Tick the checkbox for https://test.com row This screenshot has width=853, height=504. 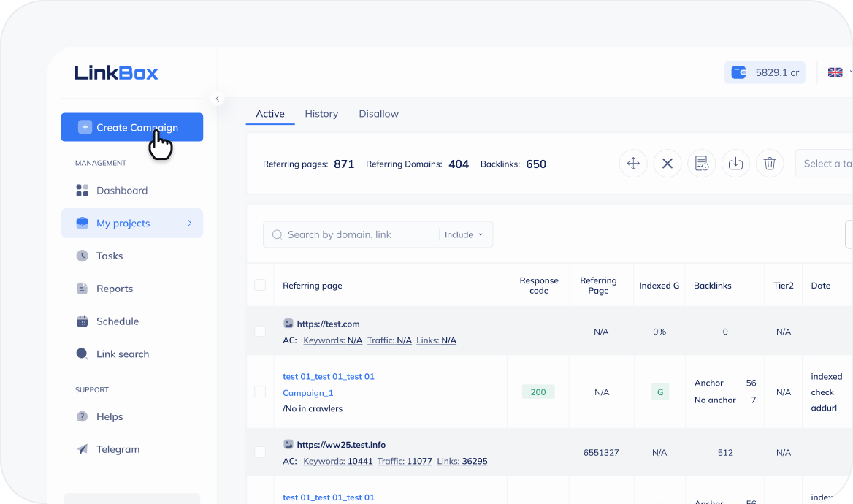[260, 332]
